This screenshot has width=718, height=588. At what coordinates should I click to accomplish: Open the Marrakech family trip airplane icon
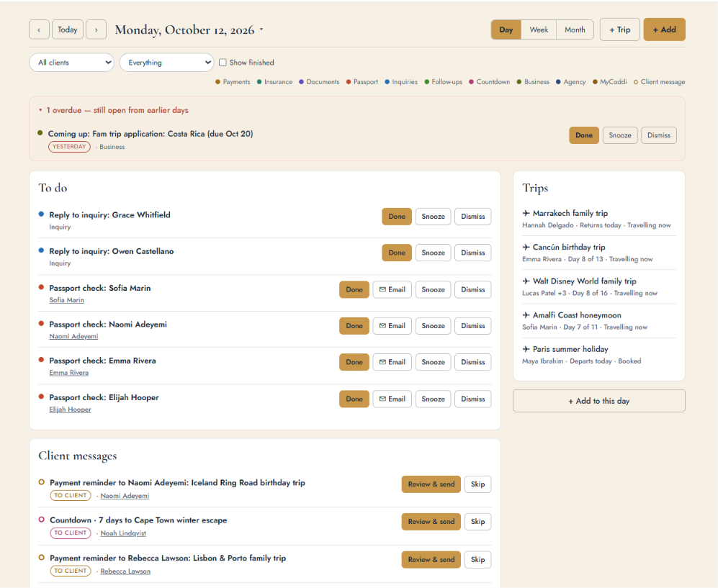(526, 213)
